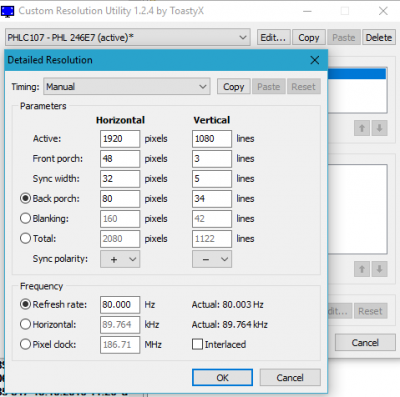Click the lower up arrow button
This screenshot has width=400, height=397.
click(x=362, y=269)
